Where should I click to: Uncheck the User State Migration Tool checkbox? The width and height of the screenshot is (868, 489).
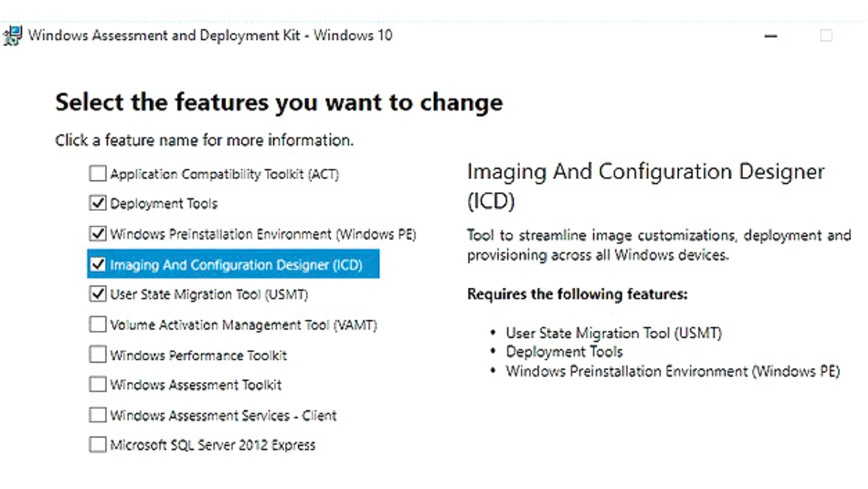tap(98, 294)
